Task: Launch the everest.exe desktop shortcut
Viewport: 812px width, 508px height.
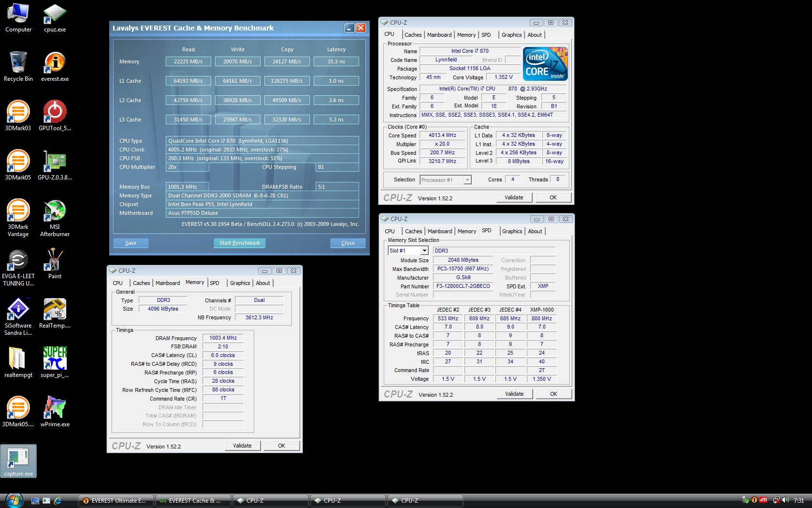Action: tap(55, 67)
